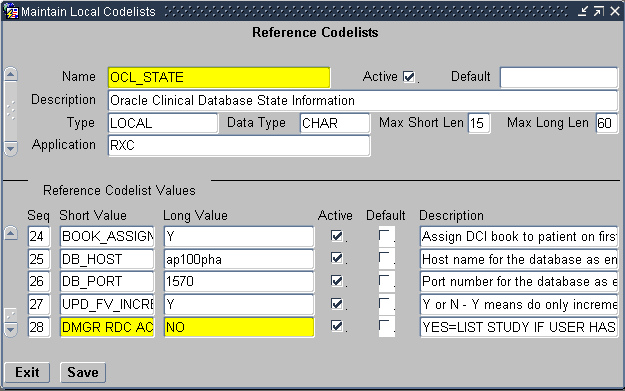The height and width of the screenshot is (391, 625).
Task: Click the Maintain Local Codelists window icon
Action: pyautogui.click(x=11, y=11)
